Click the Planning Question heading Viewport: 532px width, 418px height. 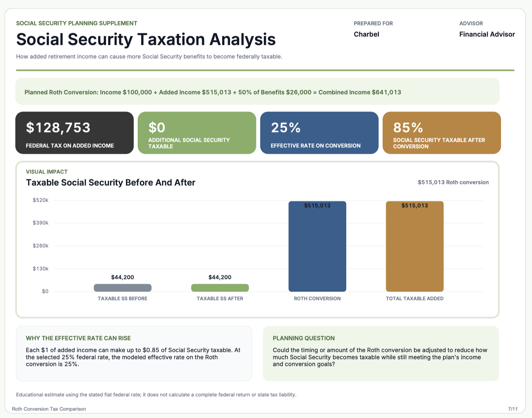pyautogui.click(x=304, y=338)
